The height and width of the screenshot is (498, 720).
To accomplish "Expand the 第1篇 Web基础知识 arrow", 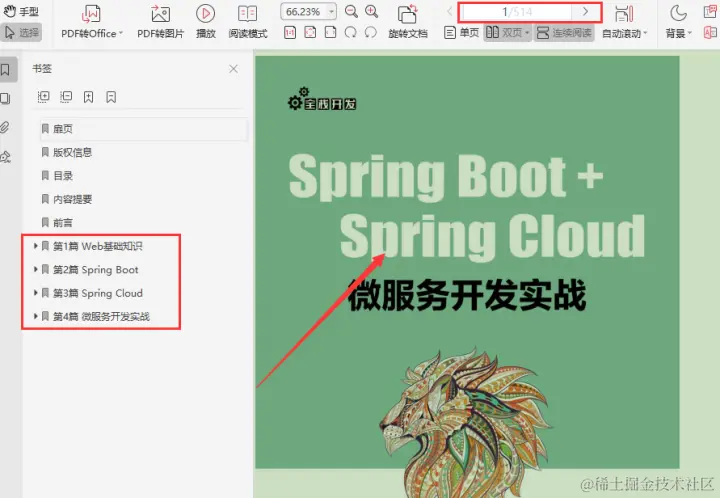I will [35, 246].
